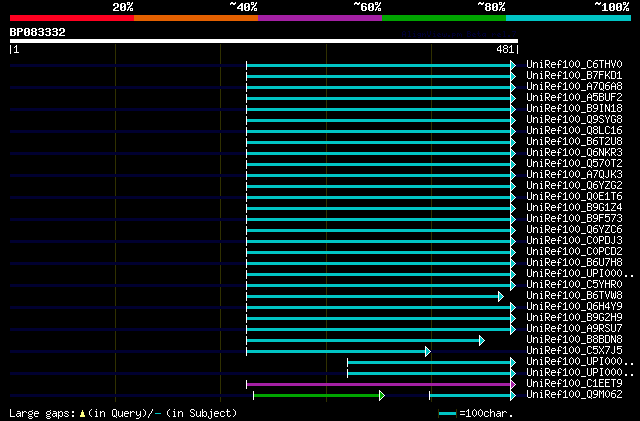Viewport: 640px width, 421px height.
Task: Select the UniRef100_A9RSU7 subject name
Action: (x=574, y=329)
